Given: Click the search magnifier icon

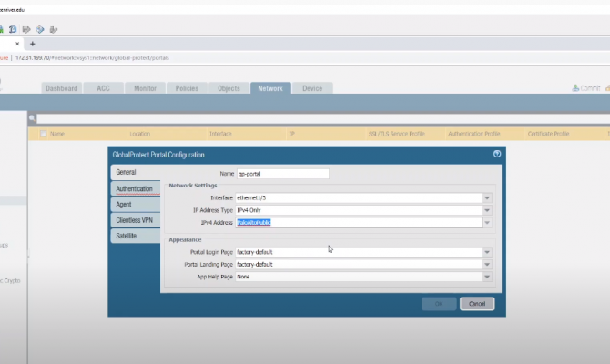Looking at the screenshot, I should 32,118.
